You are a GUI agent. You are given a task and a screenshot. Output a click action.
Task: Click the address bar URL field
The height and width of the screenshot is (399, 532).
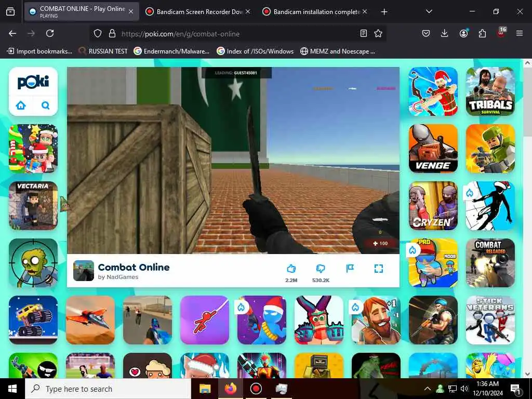tap(237, 34)
